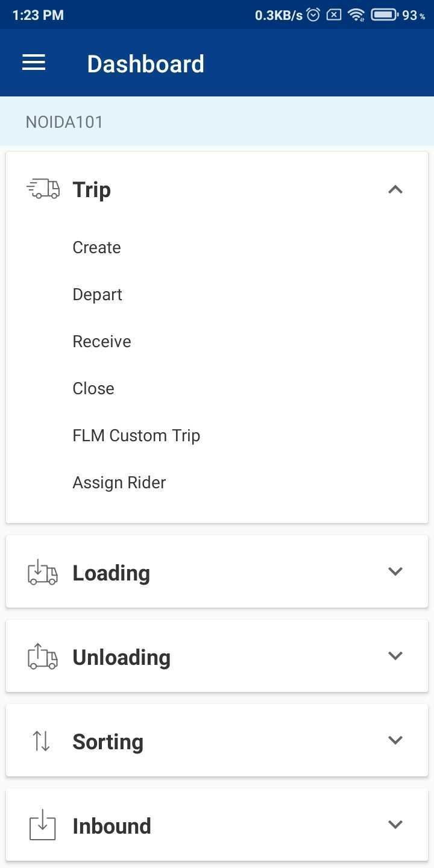Choose Assign Rider option
The width and height of the screenshot is (434, 868).
(x=119, y=483)
